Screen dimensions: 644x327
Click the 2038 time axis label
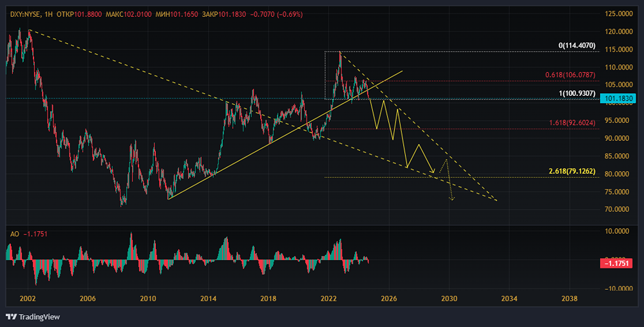[x=569, y=299]
